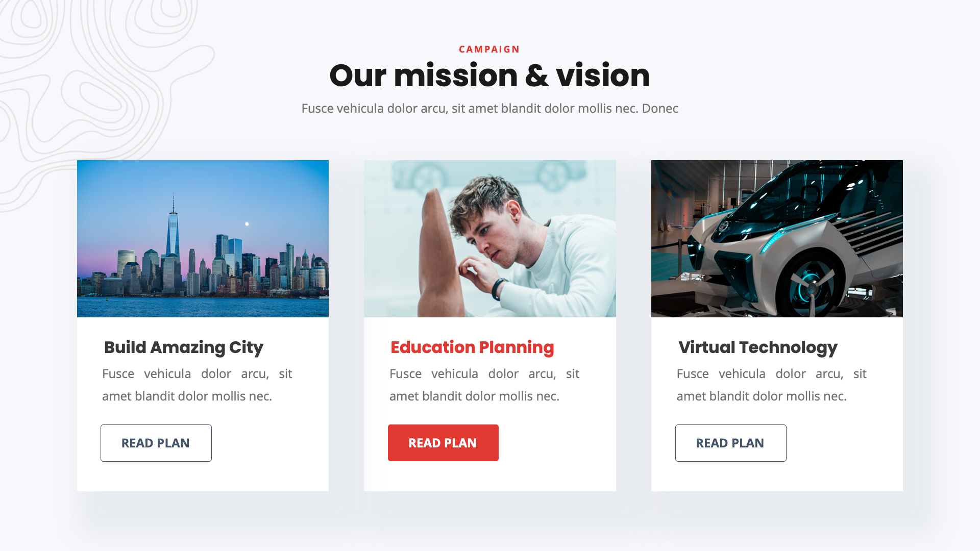Click the man's wristwatch in the photo
Viewport: 980px width, 551px height.
pyautogui.click(x=497, y=289)
